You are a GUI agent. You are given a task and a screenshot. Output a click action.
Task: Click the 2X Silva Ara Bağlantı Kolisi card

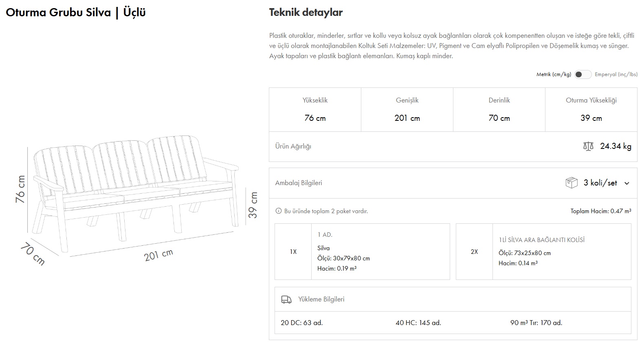tap(543, 251)
